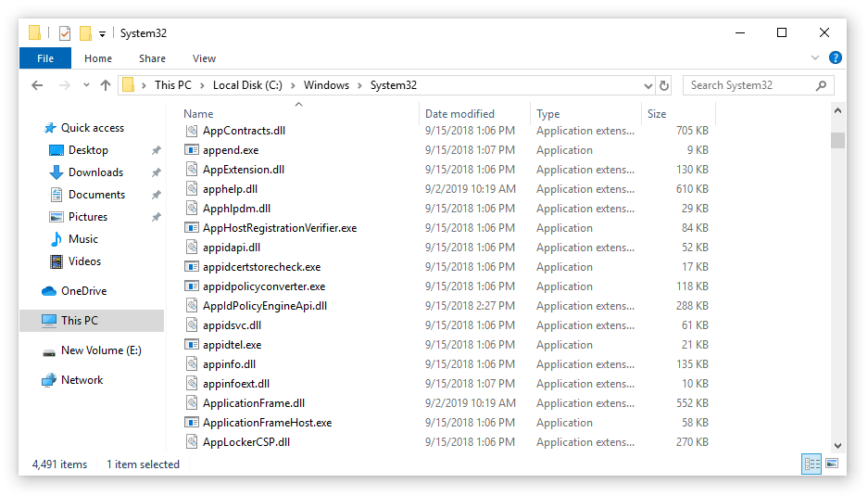Expand breadcrumb chevron after Windows

359,85
